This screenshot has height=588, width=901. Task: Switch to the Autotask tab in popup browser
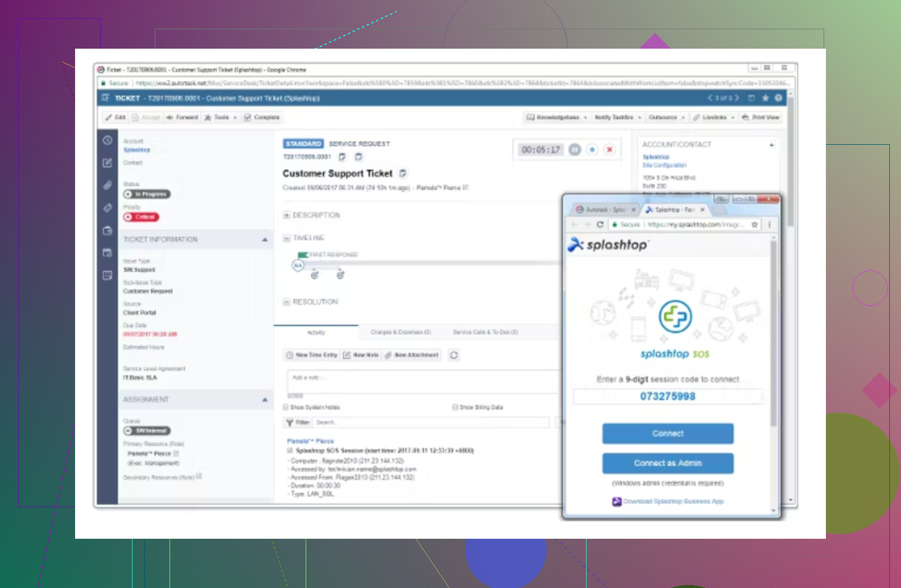[604, 209]
